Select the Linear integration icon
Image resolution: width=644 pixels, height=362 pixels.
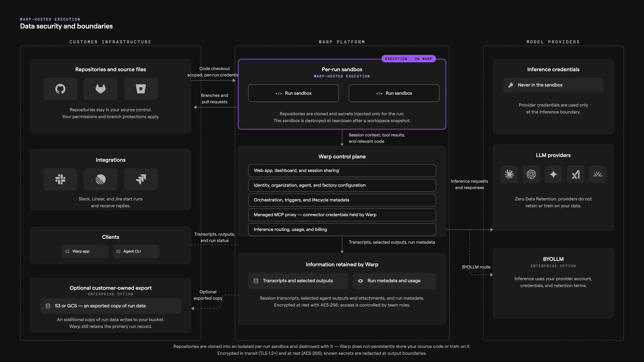[100, 179]
